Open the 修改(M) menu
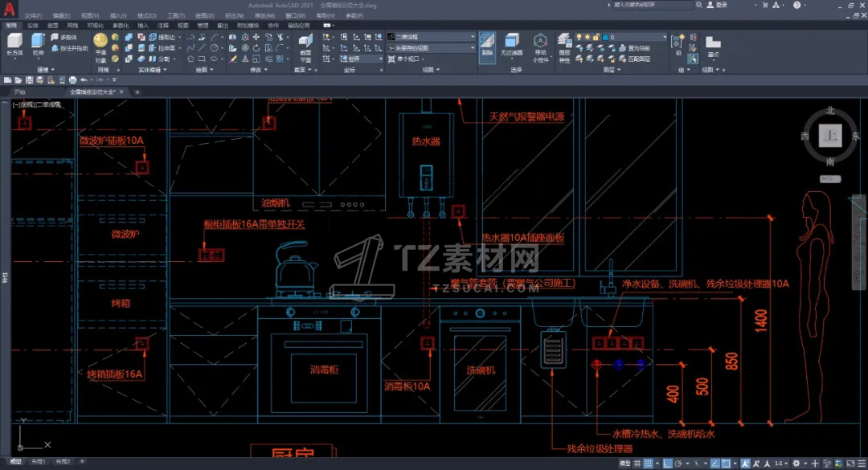 (x=264, y=15)
